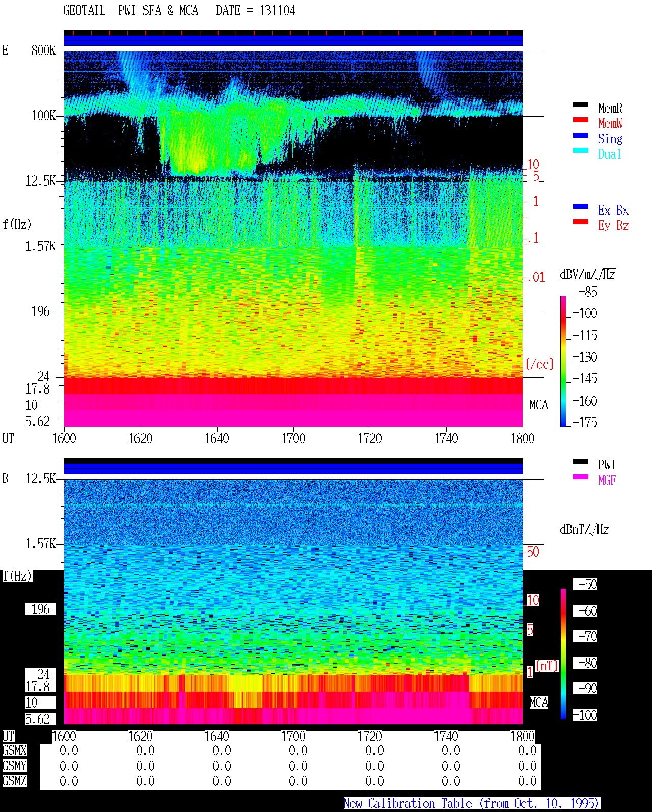Select the Sing legend label
Screen dimensions: 652x812
(x=610, y=139)
